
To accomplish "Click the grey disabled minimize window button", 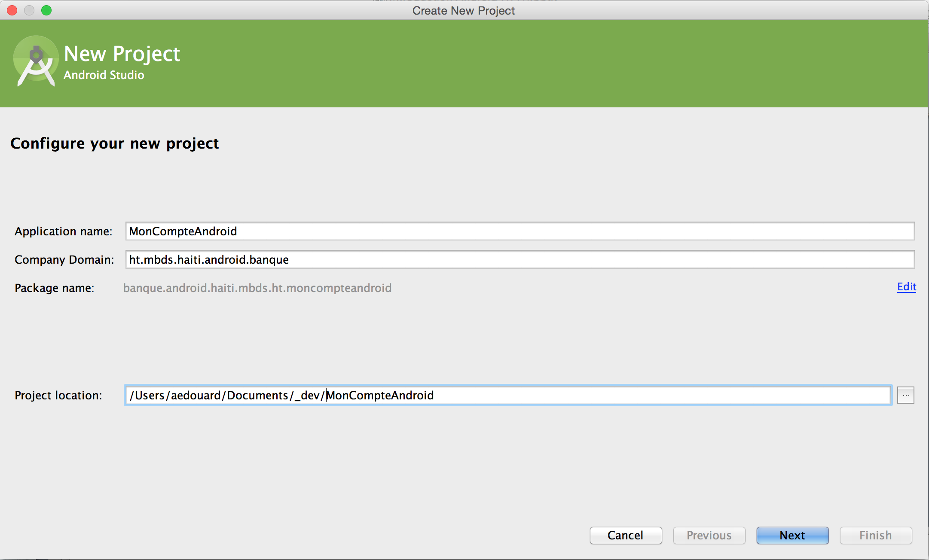I will 29,10.
